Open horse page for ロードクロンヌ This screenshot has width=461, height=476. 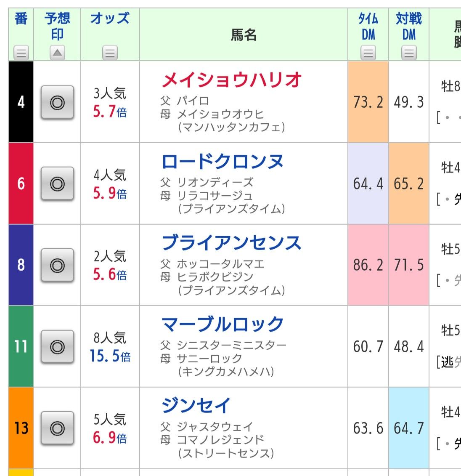click(223, 161)
